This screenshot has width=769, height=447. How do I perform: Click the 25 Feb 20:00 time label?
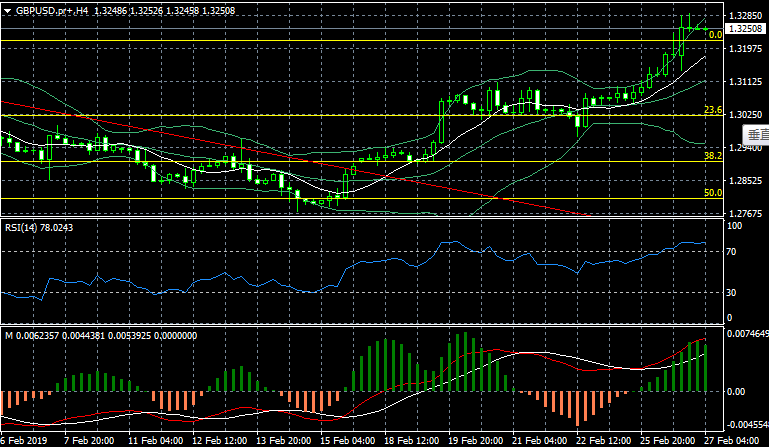click(x=668, y=440)
